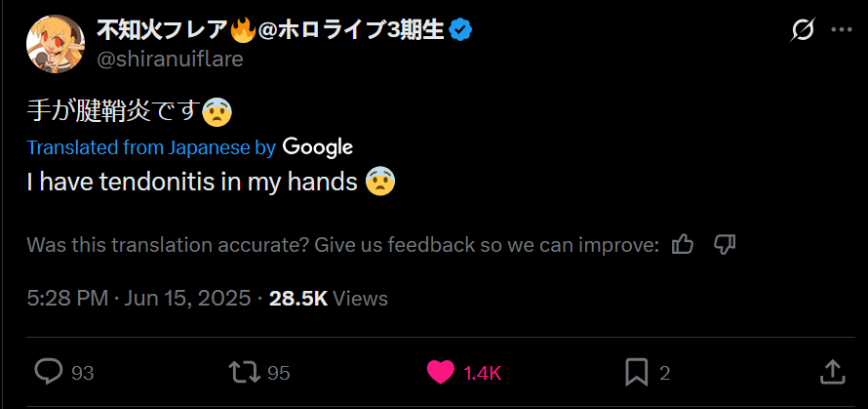Image resolution: width=868 pixels, height=409 pixels.
Task: Open the share tweet icon
Action: click(831, 372)
